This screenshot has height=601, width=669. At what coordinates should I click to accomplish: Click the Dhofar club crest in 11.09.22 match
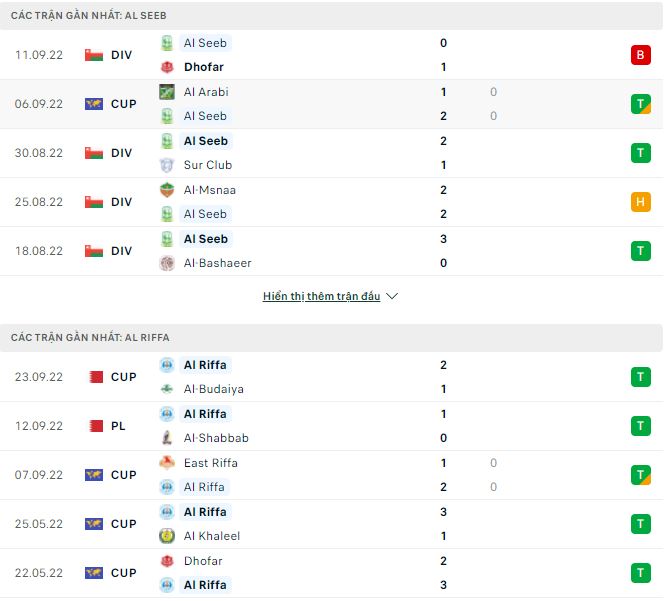(x=167, y=67)
